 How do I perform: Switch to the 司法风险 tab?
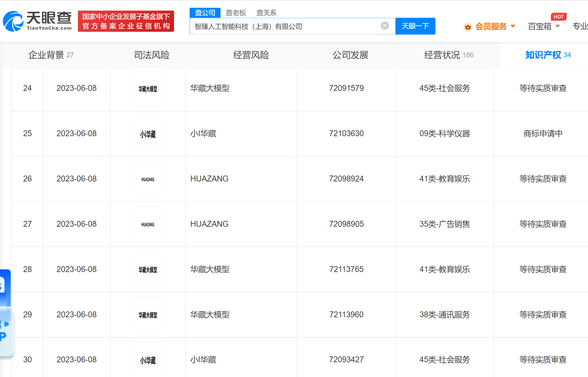(151, 55)
